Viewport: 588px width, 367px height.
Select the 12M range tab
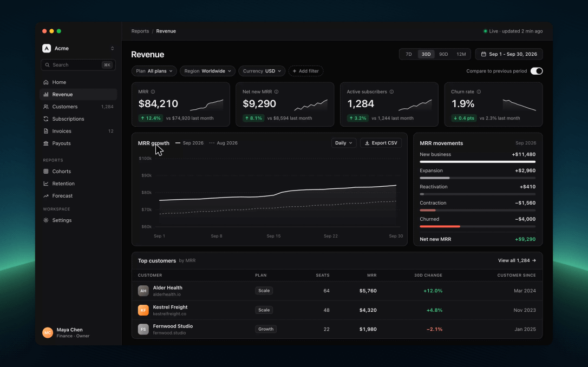tap(461, 54)
